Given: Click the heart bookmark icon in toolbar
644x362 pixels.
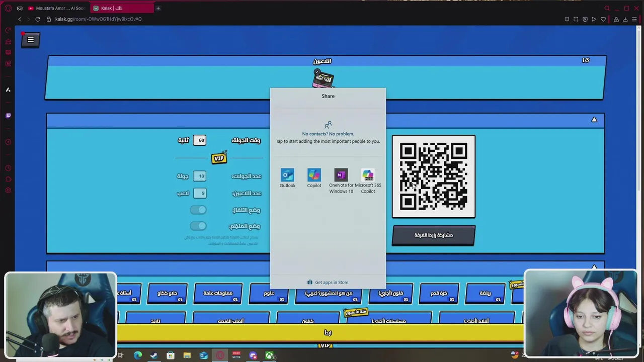Looking at the screenshot, I should click(x=603, y=19).
